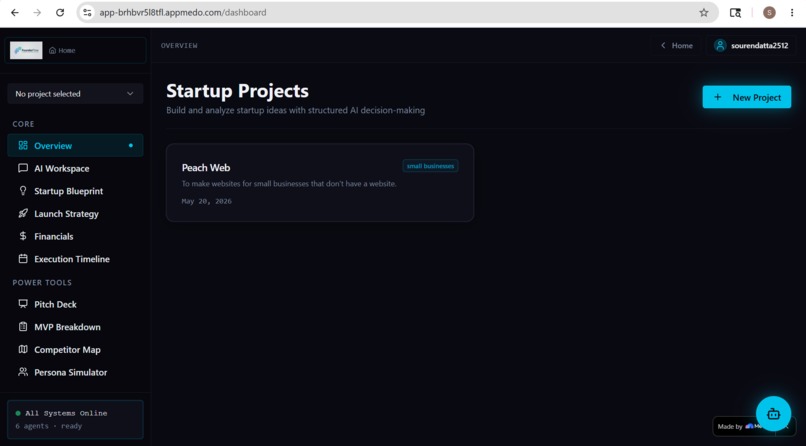806x446 pixels.
Task: Open the Persona Simulator tool
Action: click(x=75, y=372)
